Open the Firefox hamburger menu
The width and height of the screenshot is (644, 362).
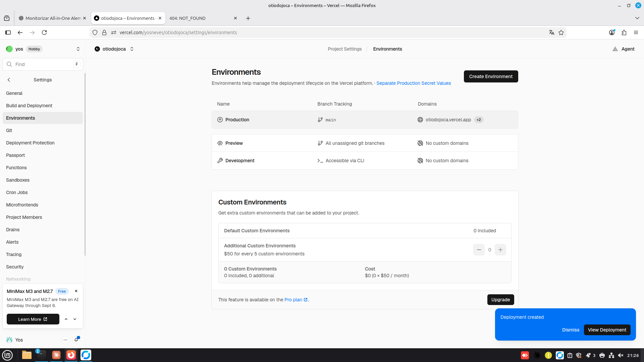click(x=636, y=33)
